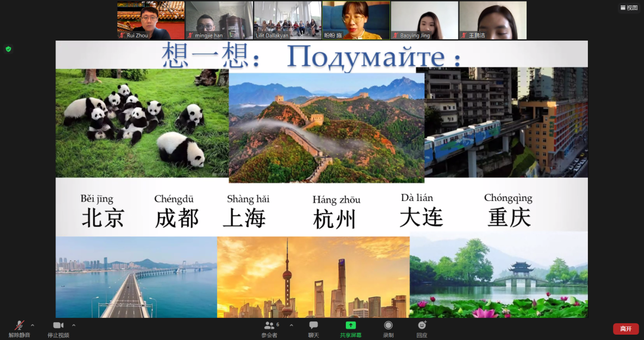Expand audio options arrow next to microphone
This screenshot has width=644, height=340.
pyautogui.click(x=32, y=325)
